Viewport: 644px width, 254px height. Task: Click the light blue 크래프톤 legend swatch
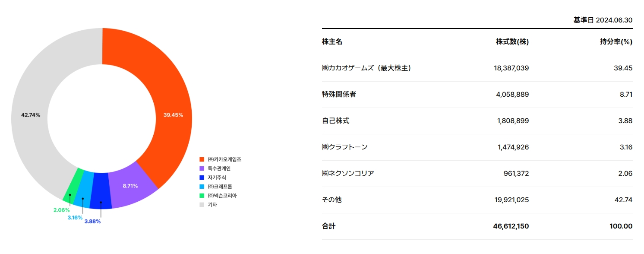click(x=202, y=187)
